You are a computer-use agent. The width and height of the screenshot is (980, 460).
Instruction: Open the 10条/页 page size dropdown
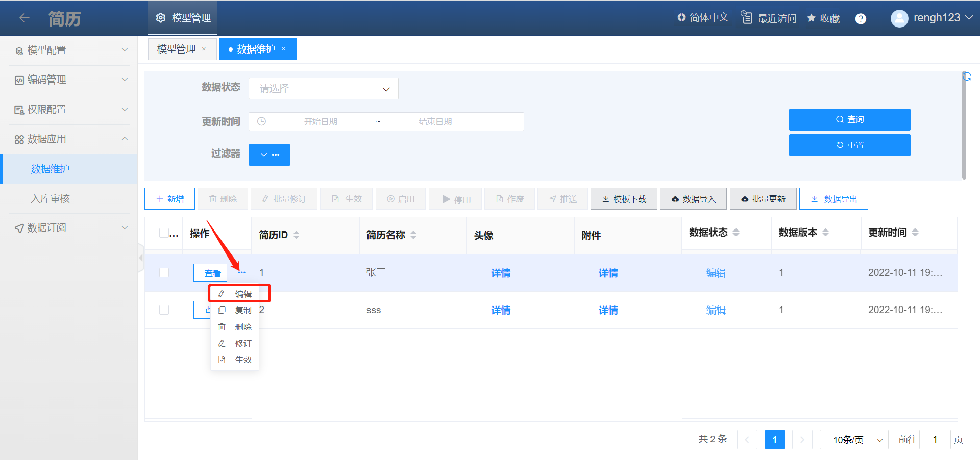pos(854,440)
